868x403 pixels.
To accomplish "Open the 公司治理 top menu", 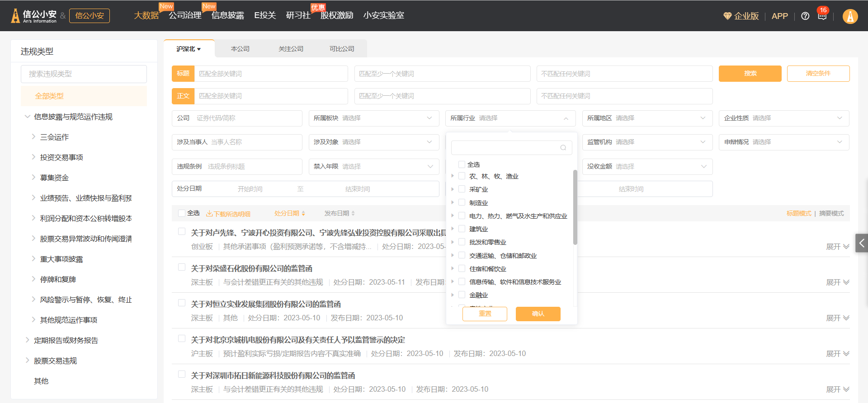I will click(x=185, y=15).
